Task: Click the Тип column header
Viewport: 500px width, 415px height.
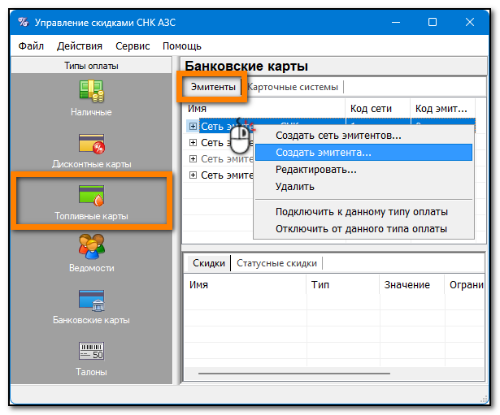Action: tap(343, 285)
